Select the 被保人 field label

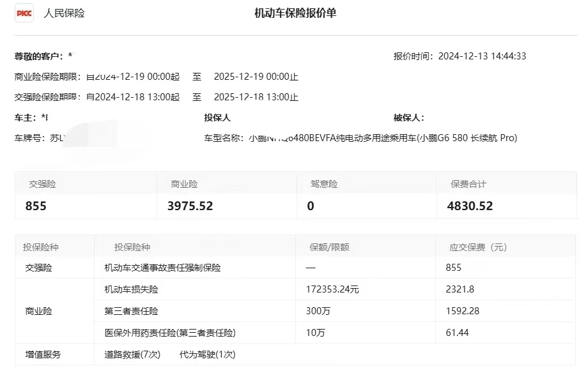click(x=408, y=118)
